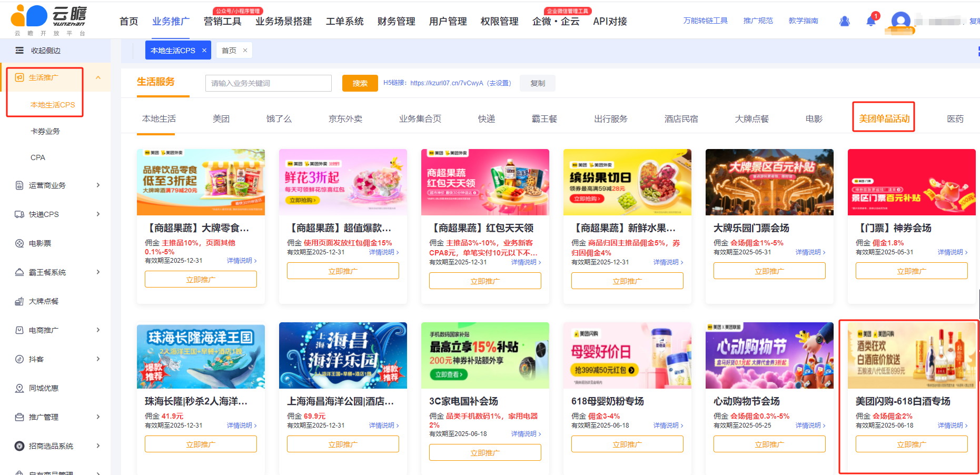Click 珠海长隆海洋王国 banner thumbnail
The height and width of the screenshot is (475, 980).
(201, 355)
